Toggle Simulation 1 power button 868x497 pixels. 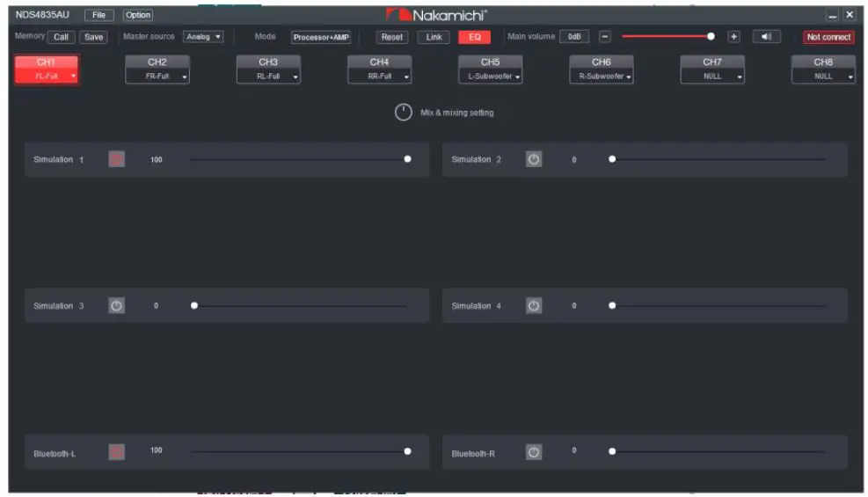click(x=116, y=159)
